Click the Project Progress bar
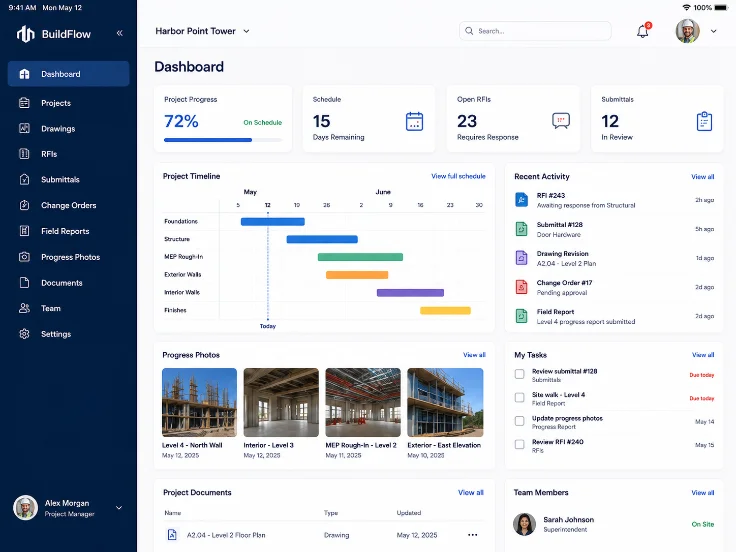 (x=223, y=140)
